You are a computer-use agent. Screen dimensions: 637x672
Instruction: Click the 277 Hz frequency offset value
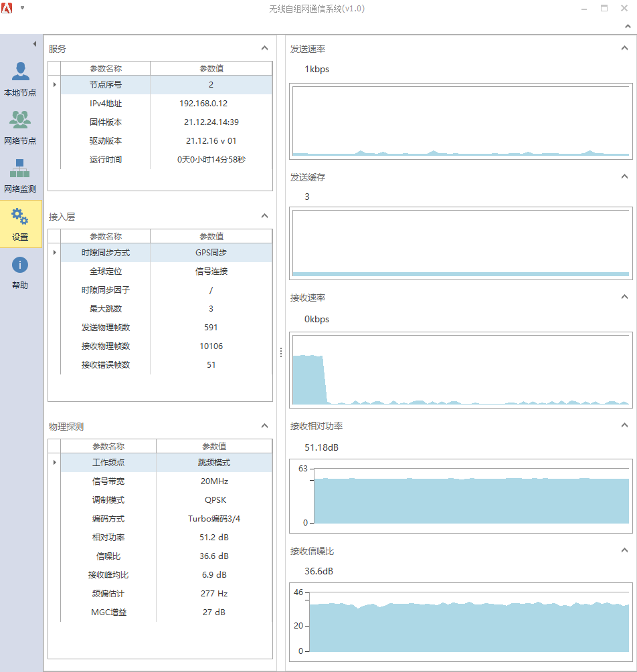tap(214, 594)
